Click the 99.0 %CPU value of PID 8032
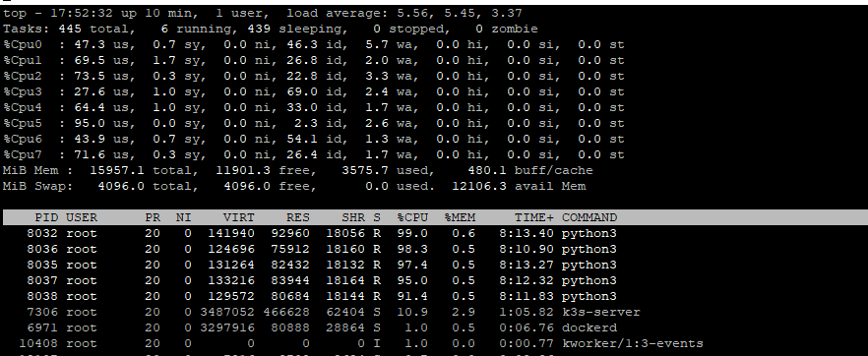This screenshot has width=868, height=356. click(x=412, y=233)
